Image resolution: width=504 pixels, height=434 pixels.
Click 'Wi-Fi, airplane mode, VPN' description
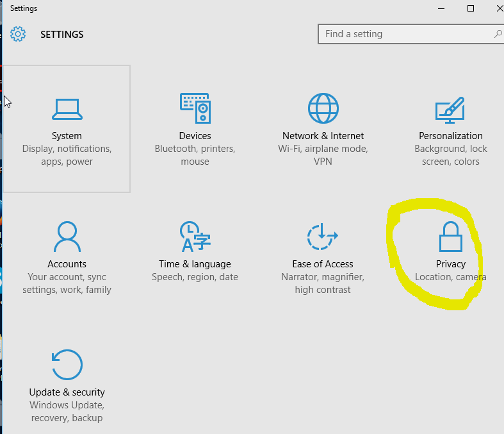tap(323, 155)
